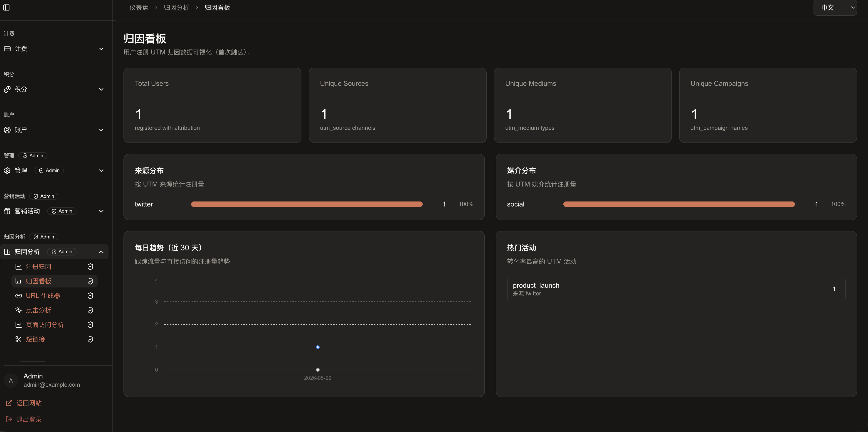
Task: Open the 短链接 menu item
Action: pos(54,339)
